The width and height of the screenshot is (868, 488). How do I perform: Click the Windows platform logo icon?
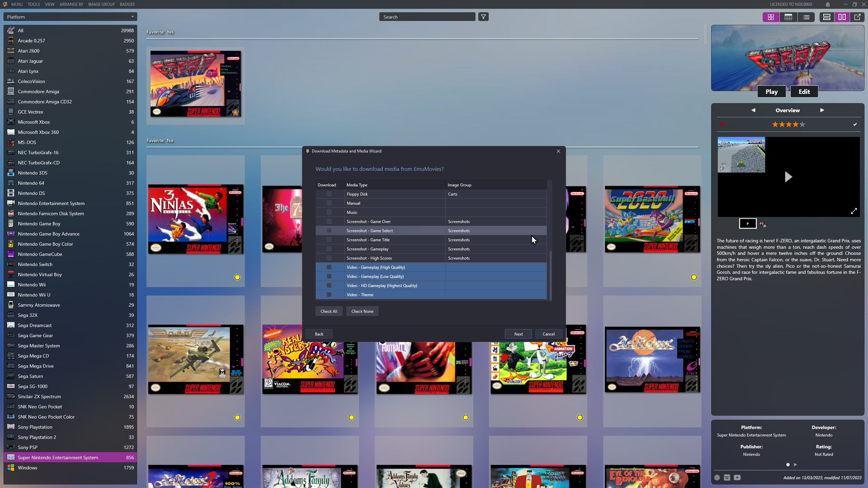pos(11,468)
